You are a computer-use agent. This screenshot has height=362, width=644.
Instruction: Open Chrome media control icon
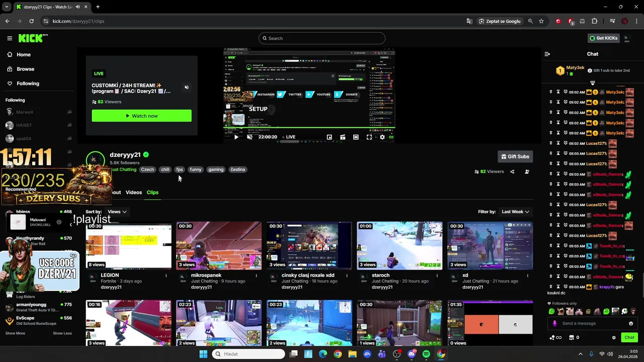coord(612,21)
